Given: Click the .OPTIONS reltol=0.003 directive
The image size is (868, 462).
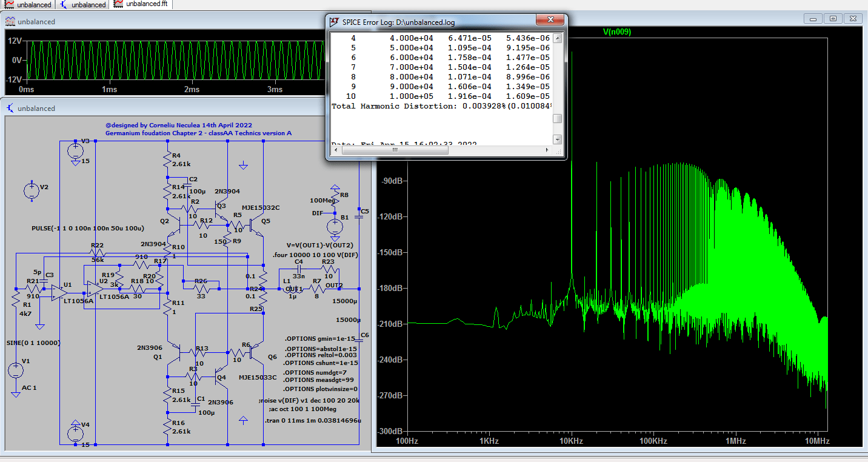Looking at the screenshot, I should point(320,355).
